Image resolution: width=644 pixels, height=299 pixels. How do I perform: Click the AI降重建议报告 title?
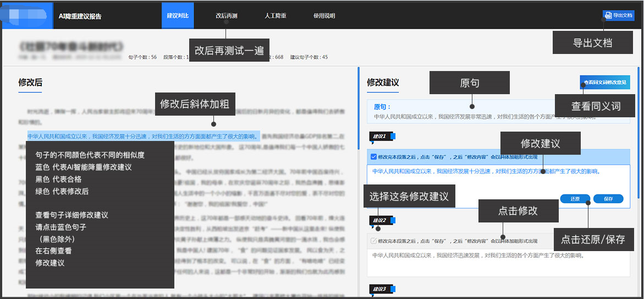tap(80, 17)
